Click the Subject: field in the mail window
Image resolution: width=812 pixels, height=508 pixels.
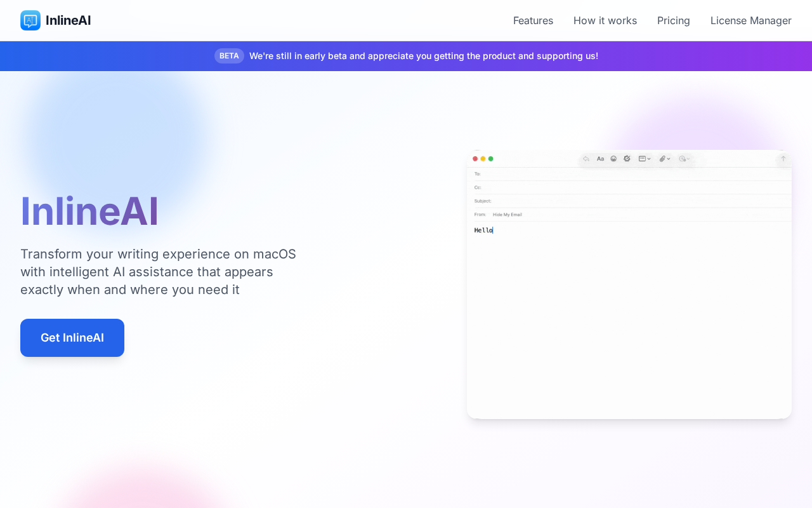pyautogui.click(x=629, y=201)
